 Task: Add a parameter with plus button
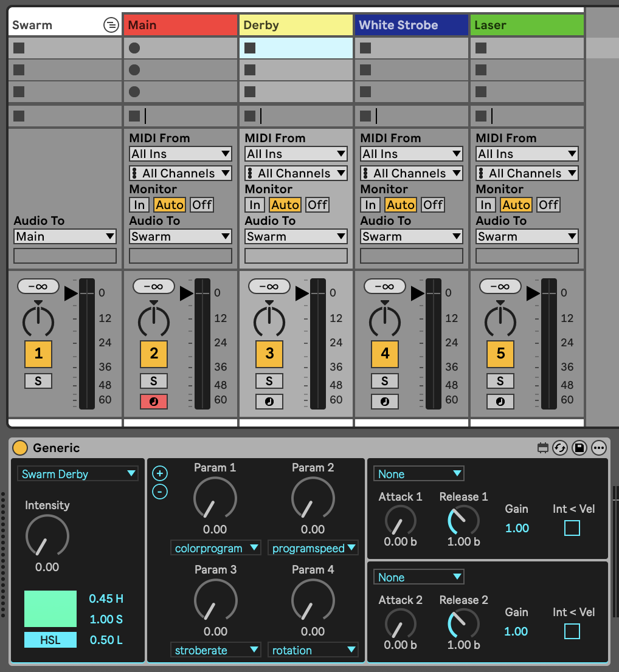pyautogui.click(x=160, y=473)
